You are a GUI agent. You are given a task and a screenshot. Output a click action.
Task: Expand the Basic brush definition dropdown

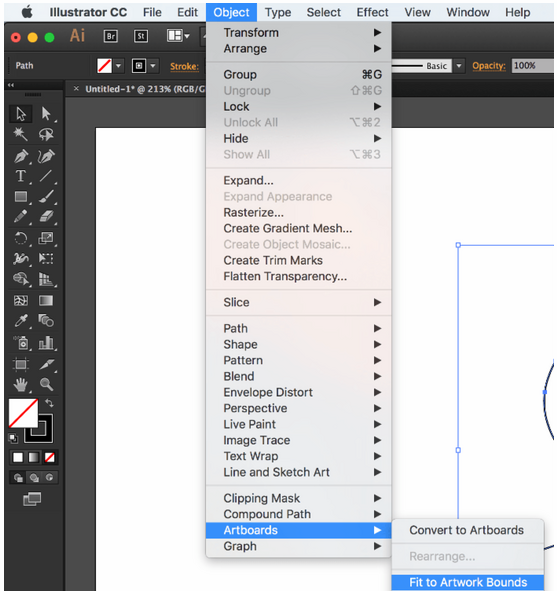(459, 66)
